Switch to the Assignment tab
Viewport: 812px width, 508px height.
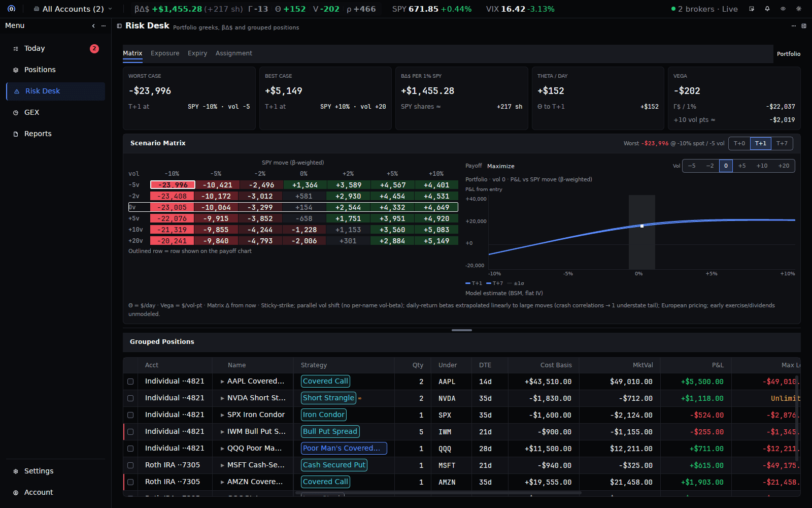(x=234, y=53)
